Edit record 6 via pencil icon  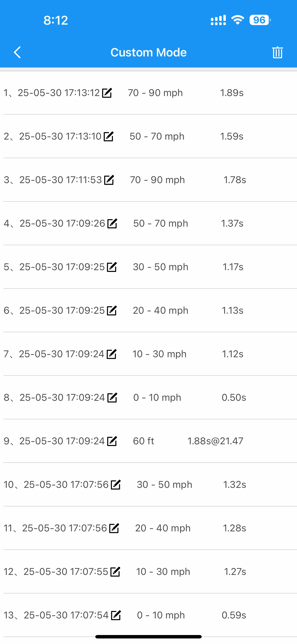tap(112, 310)
